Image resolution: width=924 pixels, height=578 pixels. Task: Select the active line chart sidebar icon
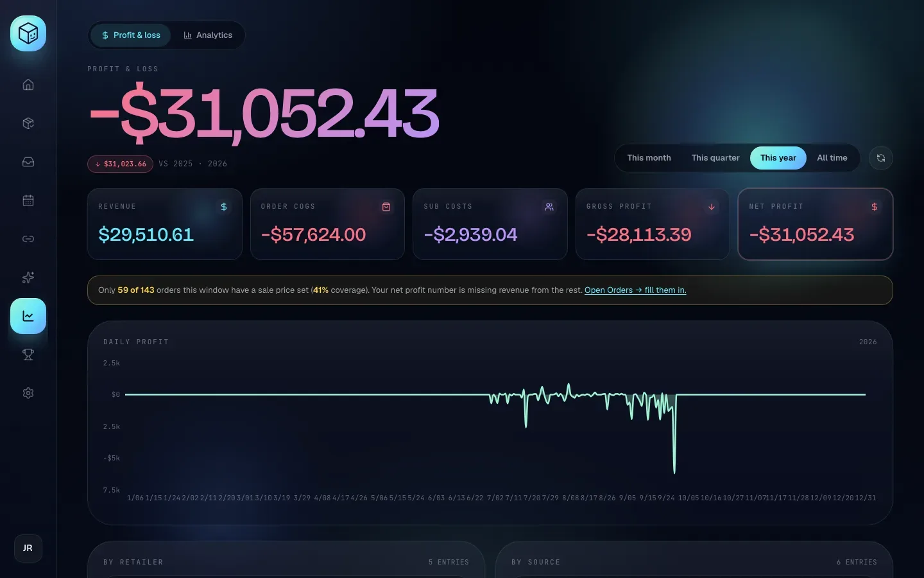click(28, 316)
